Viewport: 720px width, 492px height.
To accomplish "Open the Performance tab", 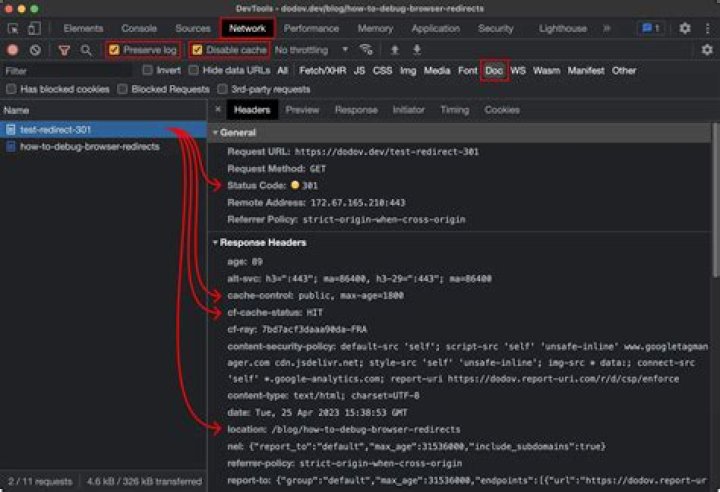I will tap(311, 28).
